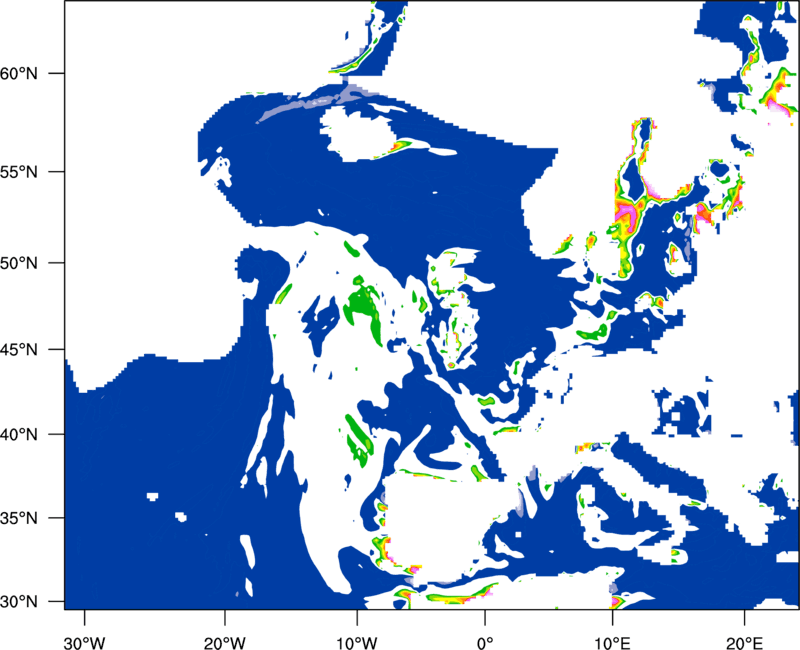
Task: Click the 0° longitude label
Action: coord(485,643)
